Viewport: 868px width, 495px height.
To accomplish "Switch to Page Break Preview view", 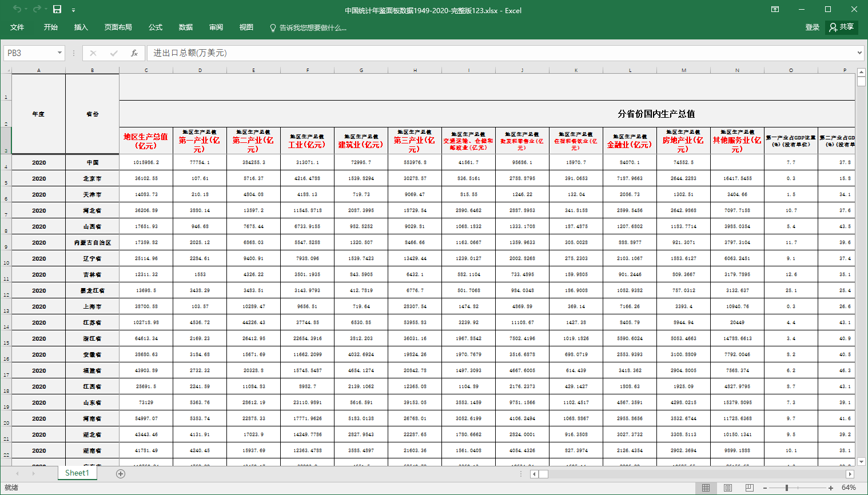I will pyautogui.click(x=749, y=488).
